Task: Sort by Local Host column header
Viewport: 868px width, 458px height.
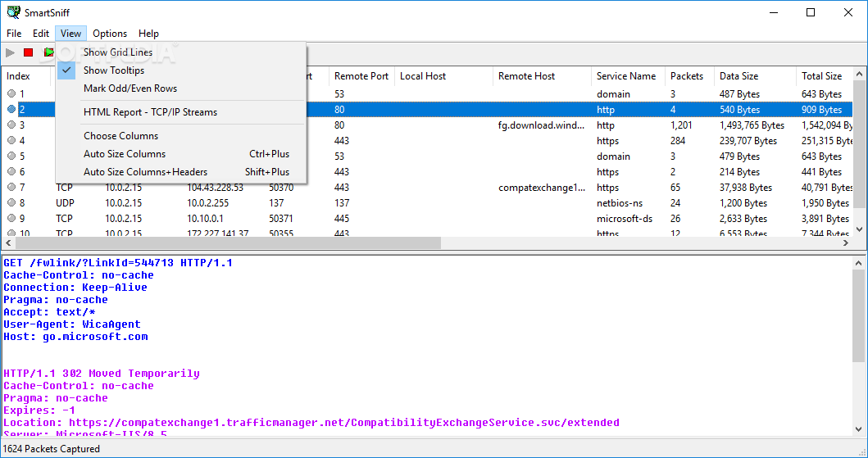Action: 443,75
